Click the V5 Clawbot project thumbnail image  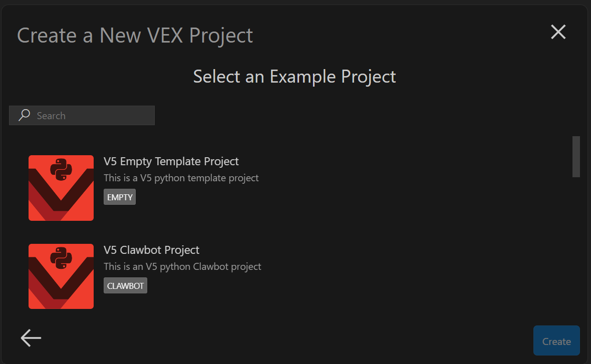click(x=61, y=276)
